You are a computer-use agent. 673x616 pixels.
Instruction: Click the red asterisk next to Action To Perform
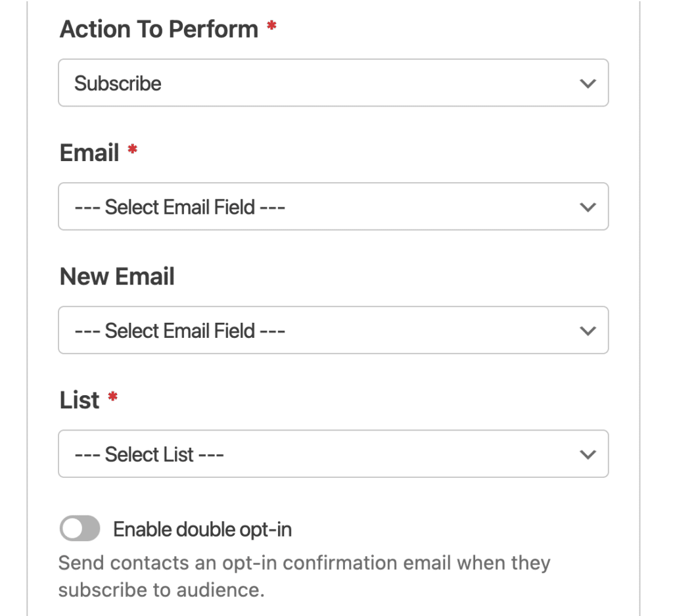pos(271,25)
